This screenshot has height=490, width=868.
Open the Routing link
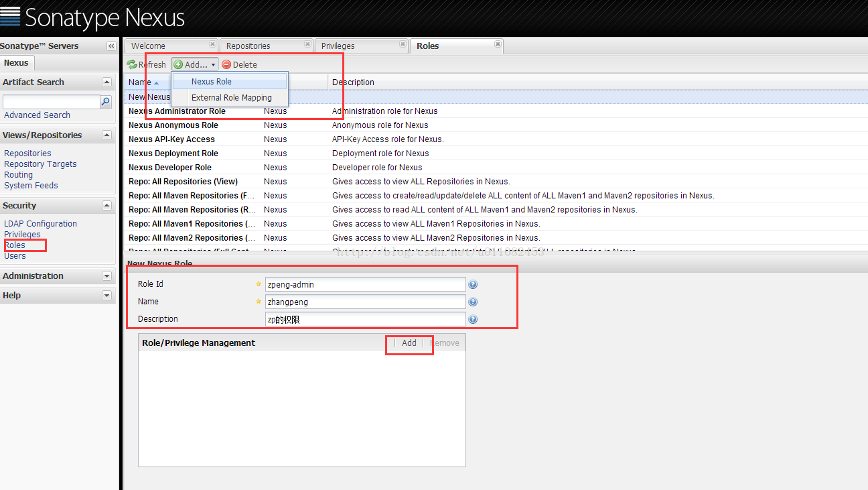coord(18,175)
